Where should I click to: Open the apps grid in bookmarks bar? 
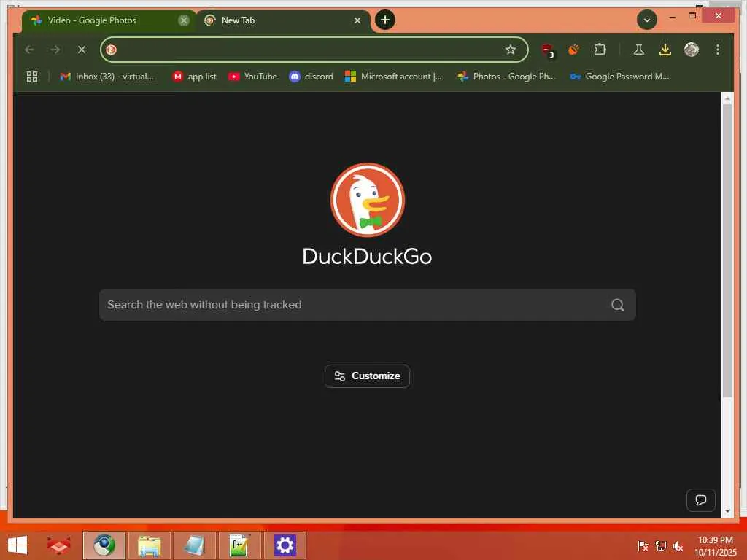(x=32, y=77)
